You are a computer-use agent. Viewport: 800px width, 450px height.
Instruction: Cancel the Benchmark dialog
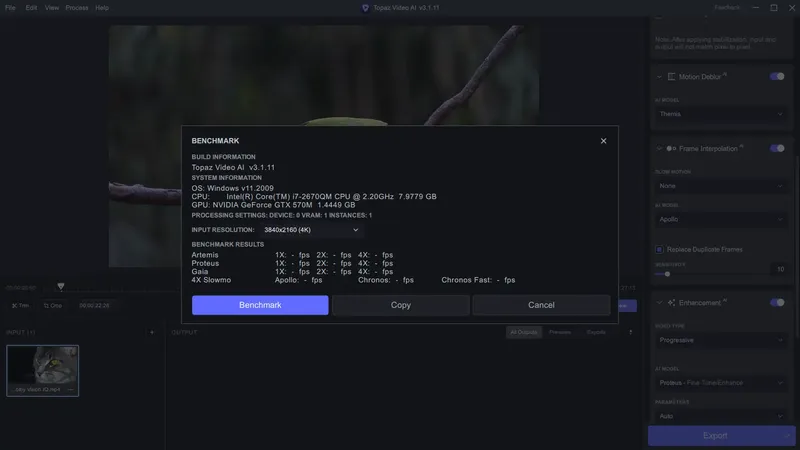tap(541, 305)
